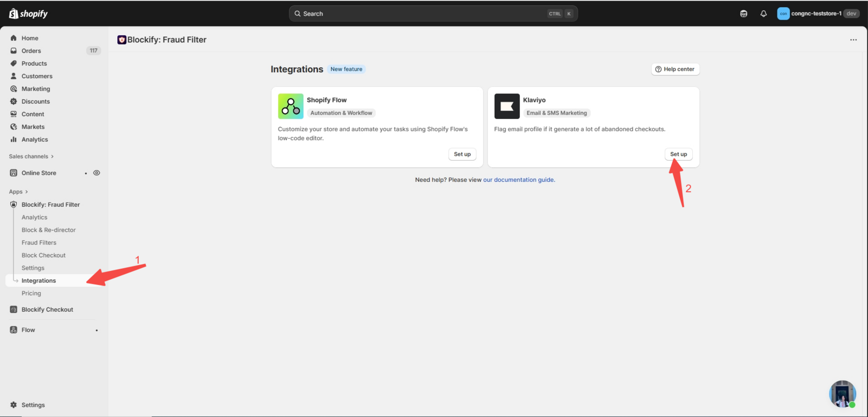
Task: Click the pin dot next to Flow
Action: click(97, 330)
